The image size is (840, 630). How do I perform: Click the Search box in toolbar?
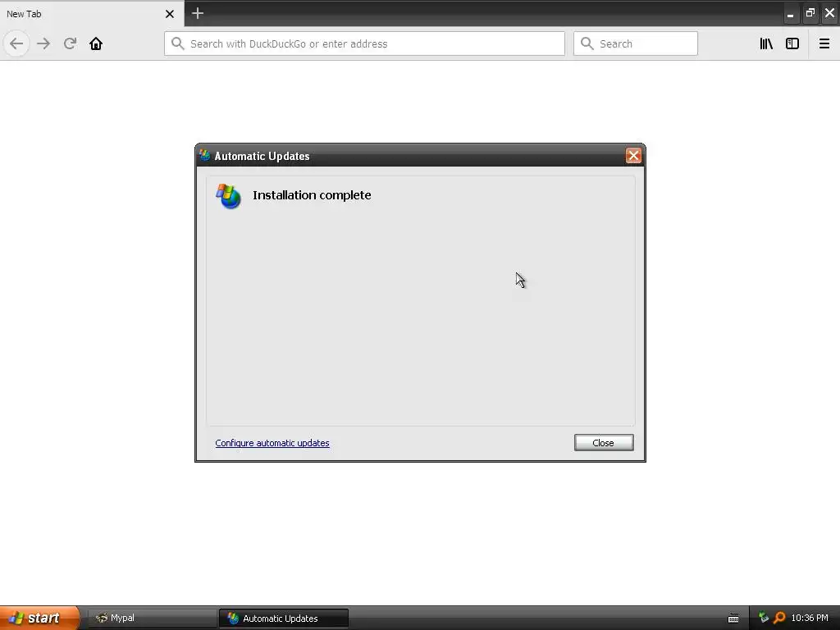tap(636, 43)
